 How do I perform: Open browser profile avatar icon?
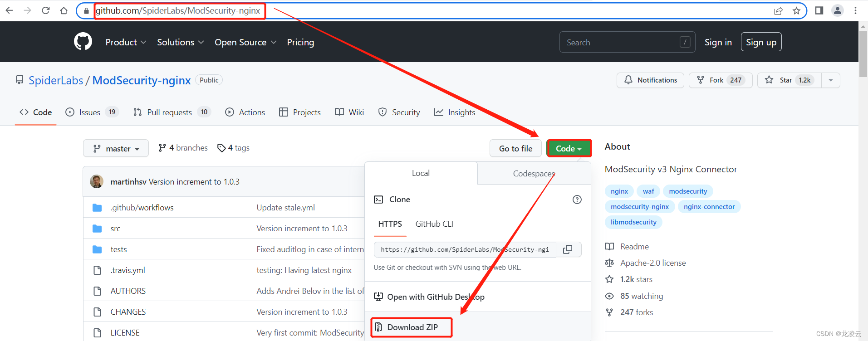point(838,10)
